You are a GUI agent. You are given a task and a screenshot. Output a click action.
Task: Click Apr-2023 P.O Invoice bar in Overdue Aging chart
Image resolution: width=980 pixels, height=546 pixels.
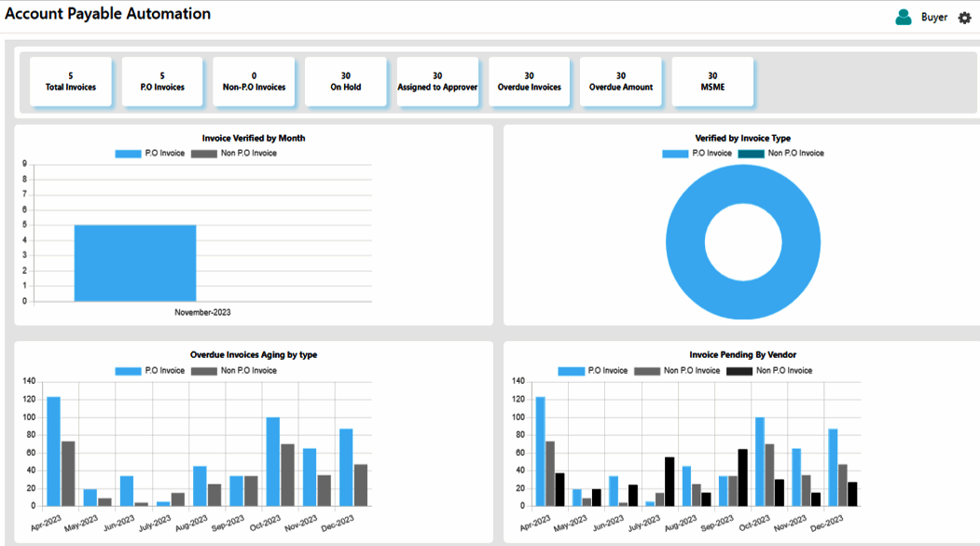click(x=54, y=451)
